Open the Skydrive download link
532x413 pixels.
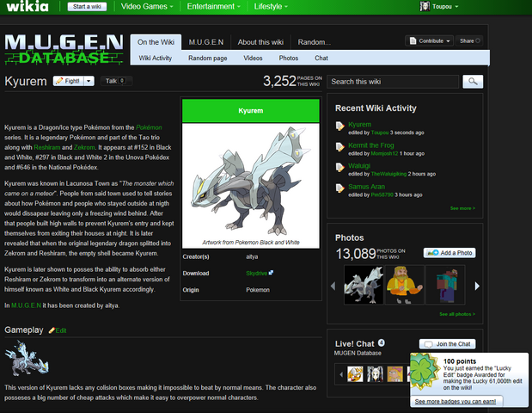(x=256, y=273)
